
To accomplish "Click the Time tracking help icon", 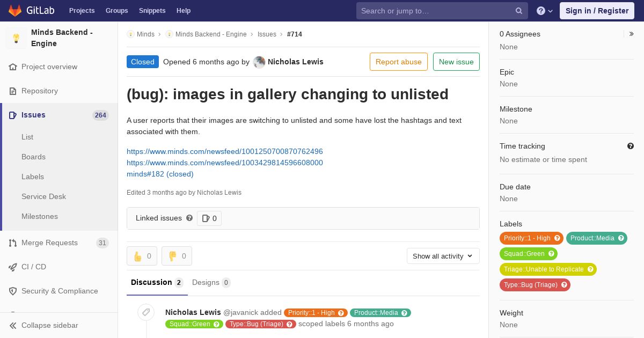I will tap(631, 146).
